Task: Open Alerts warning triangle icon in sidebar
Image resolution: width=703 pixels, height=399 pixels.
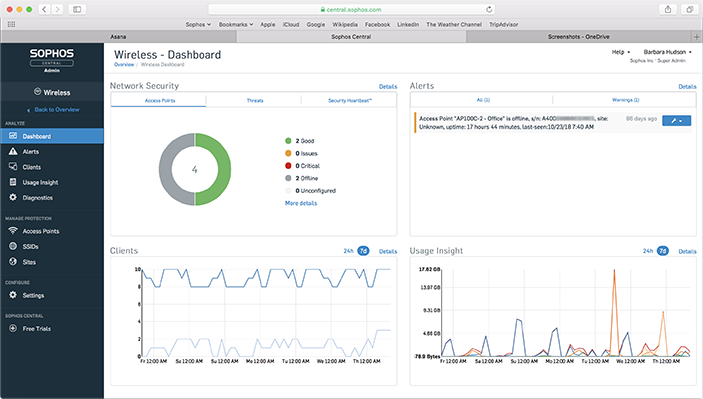Action: 13,152
